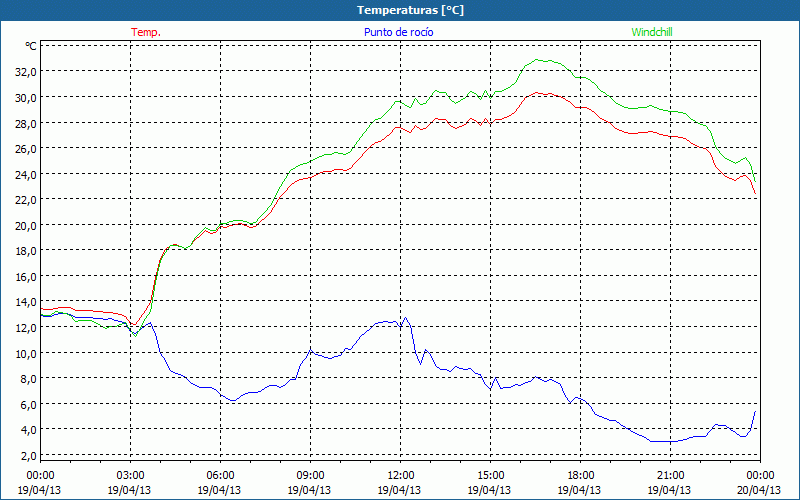Click the Temperaturas [°C] title bar
Screen dimensions: 800x500
click(x=400, y=10)
